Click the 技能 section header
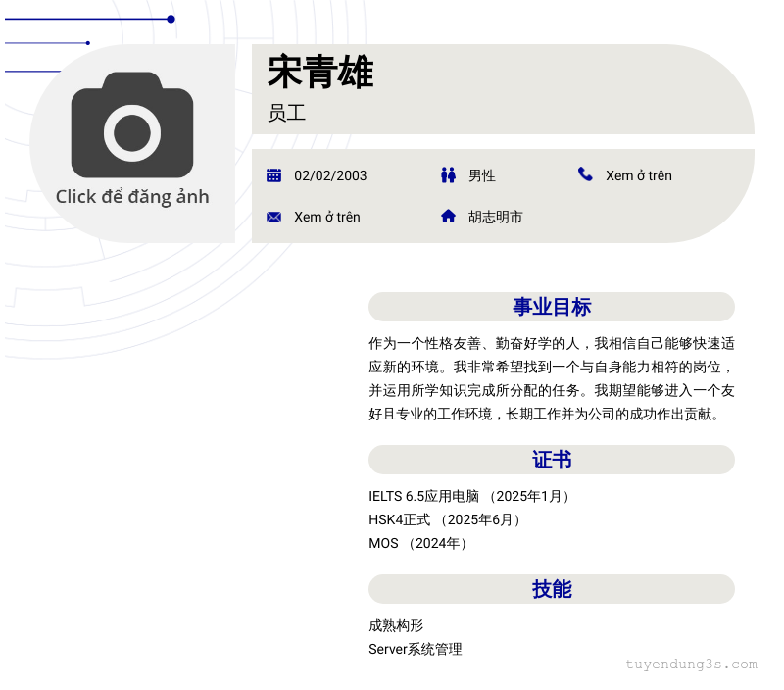Screen dimensions: 784x690 point(552,589)
